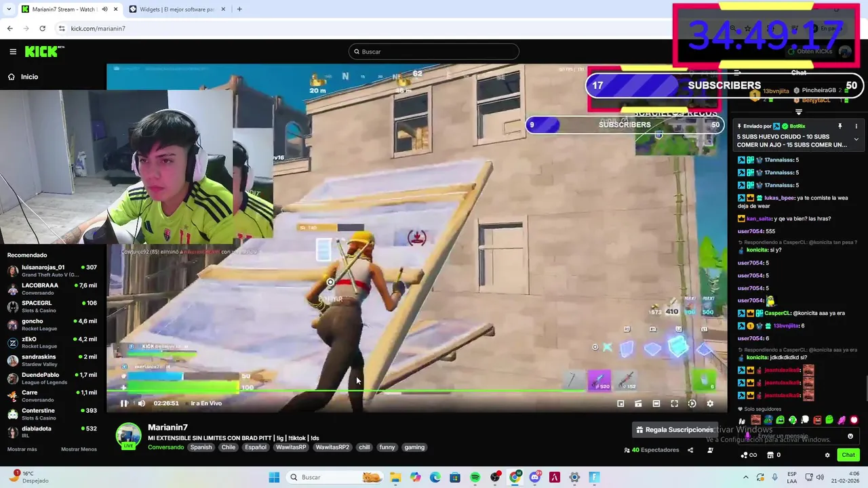Open OBS Studio from the taskbar
This screenshot has width=868, height=488.
[495, 477]
